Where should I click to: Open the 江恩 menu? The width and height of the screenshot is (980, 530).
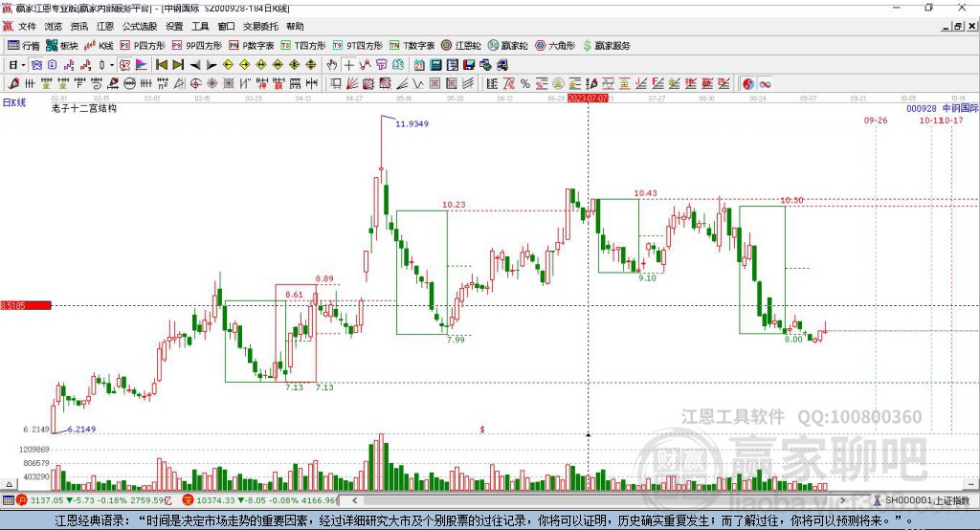105,26
